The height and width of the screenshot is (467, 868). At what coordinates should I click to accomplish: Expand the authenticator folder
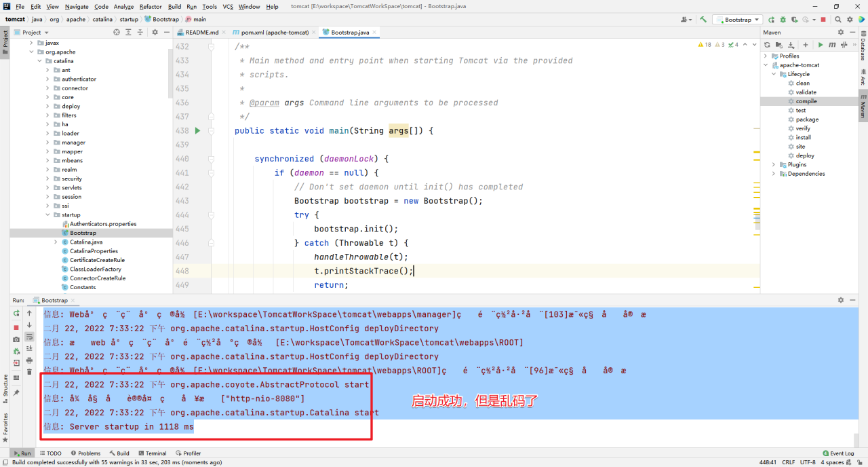click(47, 79)
